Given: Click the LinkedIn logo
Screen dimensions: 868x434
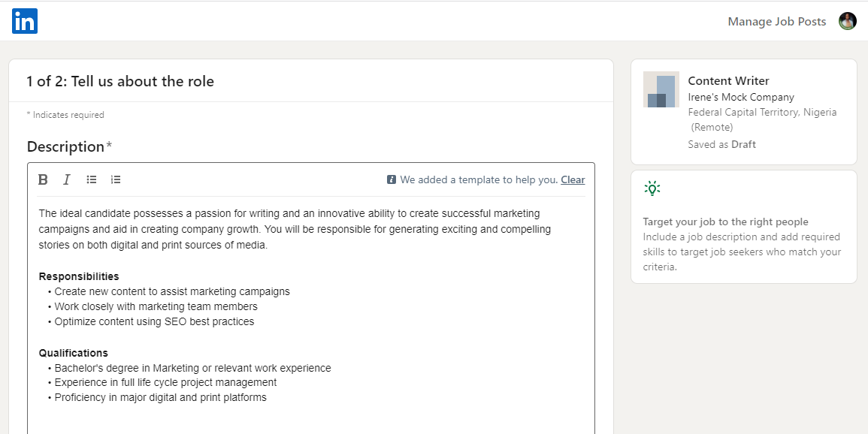Looking at the screenshot, I should pos(25,21).
